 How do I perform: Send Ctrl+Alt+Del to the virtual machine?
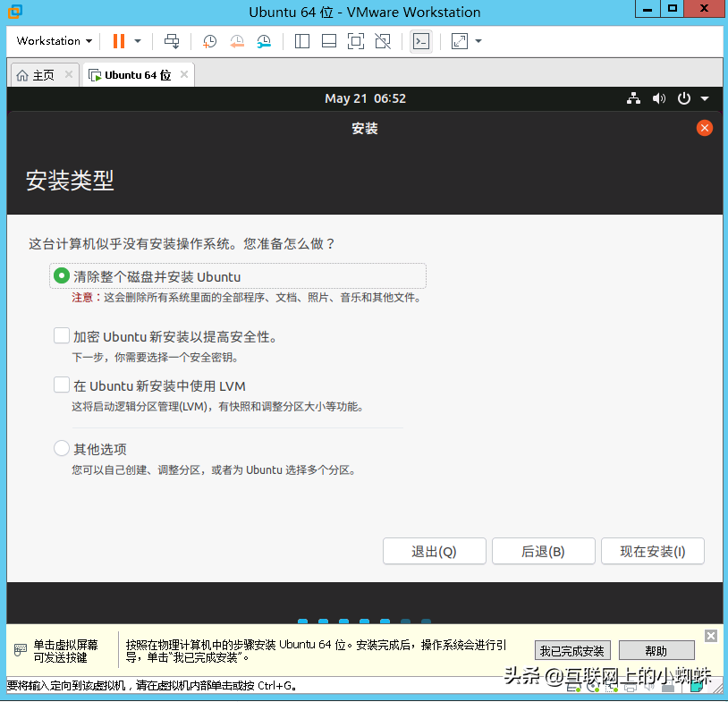tap(172, 41)
